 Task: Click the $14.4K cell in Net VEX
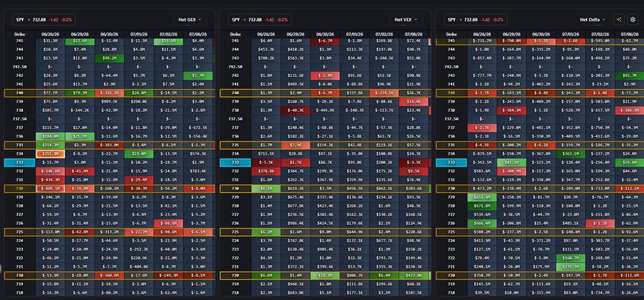coord(413,101)
